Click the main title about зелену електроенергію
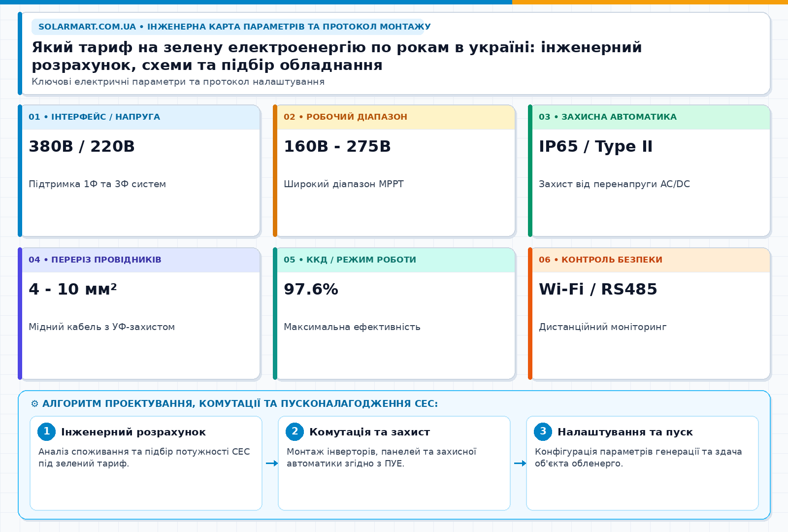Image resolution: width=788 pixels, height=532 pixels. pos(337,56)
